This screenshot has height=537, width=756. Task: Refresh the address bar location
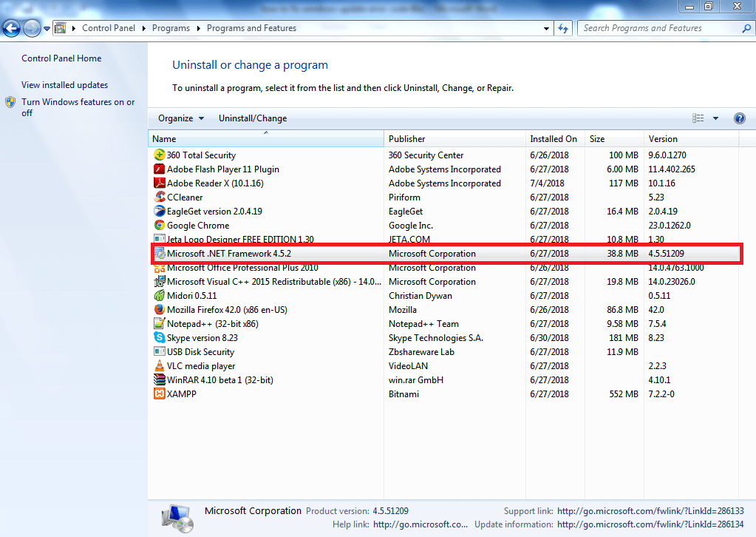[x=562, y=28]
